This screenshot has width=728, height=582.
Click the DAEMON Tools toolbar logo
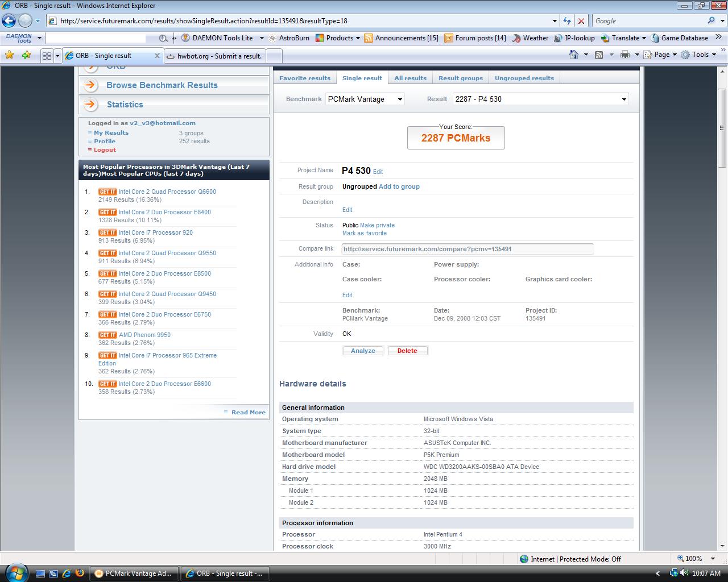point(19,38)
